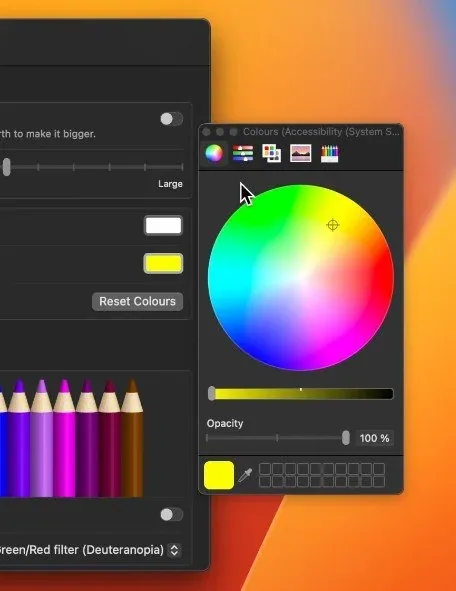
Task: Click the first empty saved colour slot
Action: pos(265,469)
